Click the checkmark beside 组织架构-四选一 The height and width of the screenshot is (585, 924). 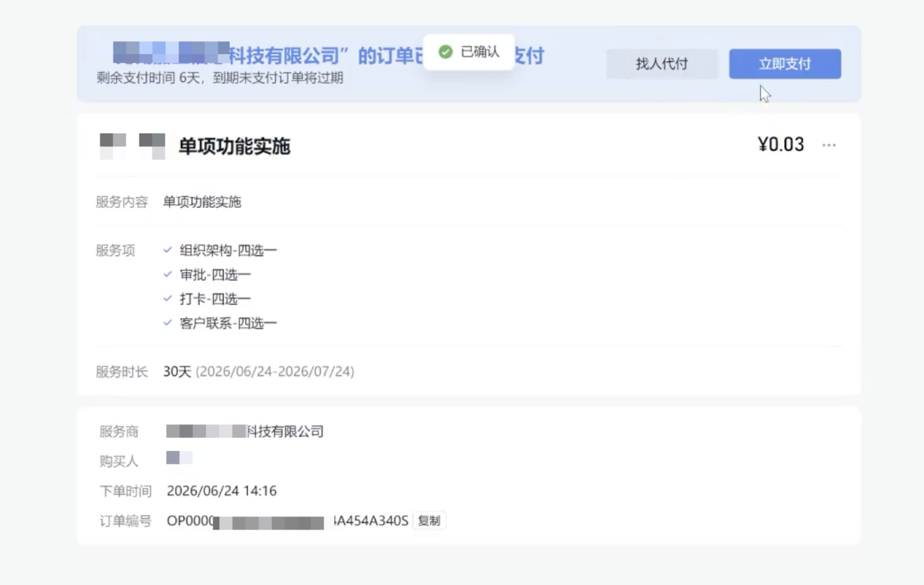pos(168,250)
